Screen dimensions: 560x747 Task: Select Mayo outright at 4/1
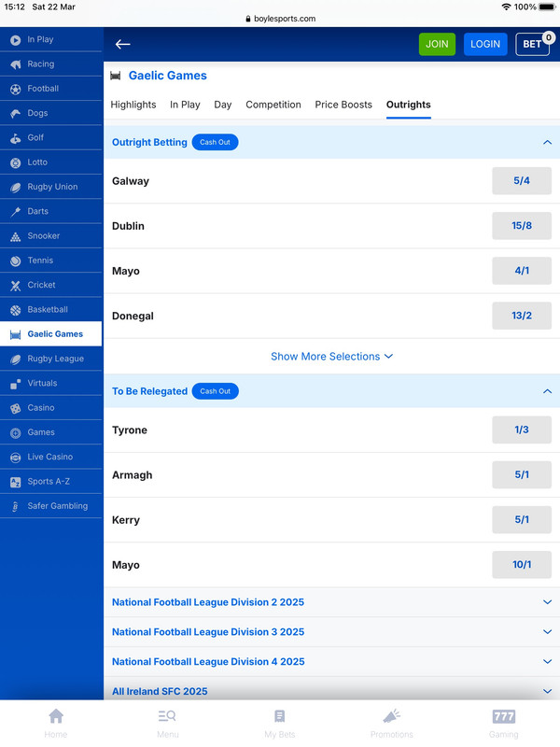[522, 271]
